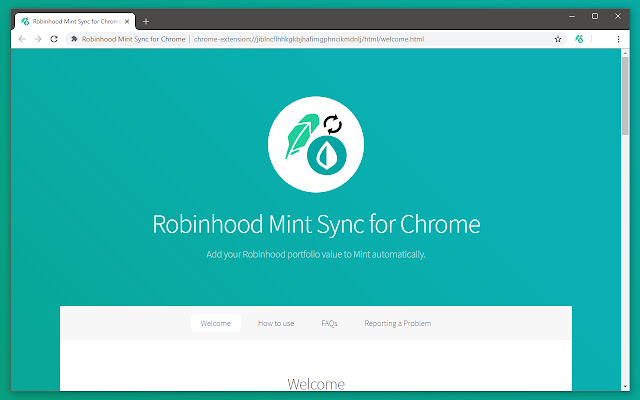This screenshot has height=400, width=640.
Task: Click the chrome-extension URL in address bar
Action: (309, 39)
